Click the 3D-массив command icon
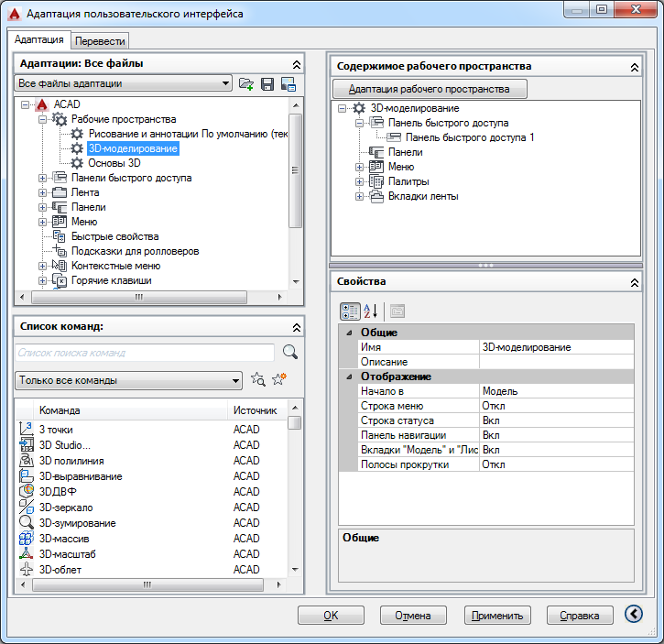Viewport: 664px width, 644px height. coord(27,538)
